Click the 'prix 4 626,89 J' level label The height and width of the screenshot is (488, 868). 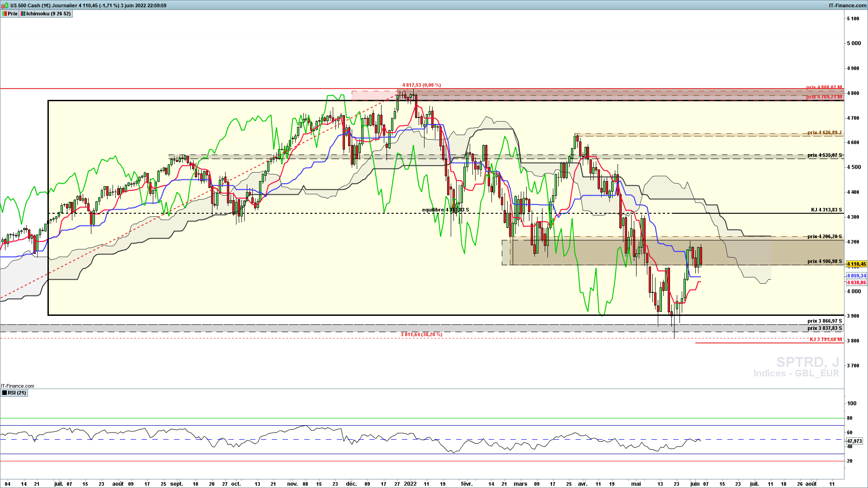coord(825,132)
